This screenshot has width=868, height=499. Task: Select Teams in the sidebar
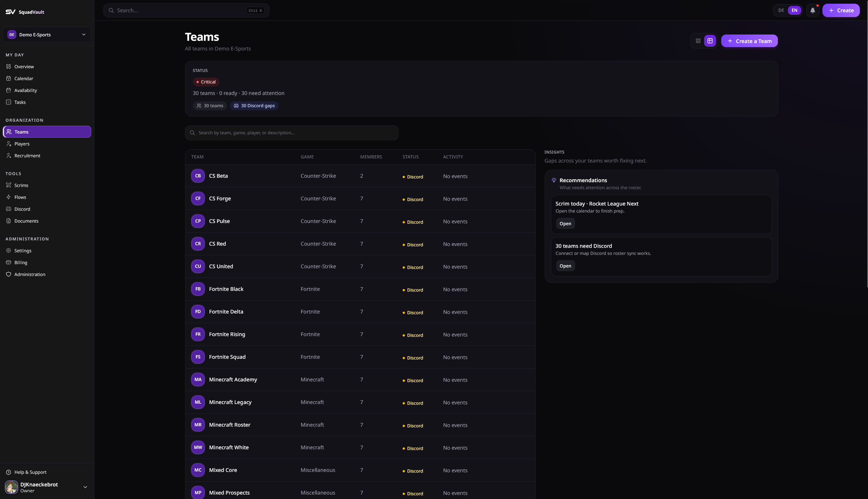click(47, 132)
